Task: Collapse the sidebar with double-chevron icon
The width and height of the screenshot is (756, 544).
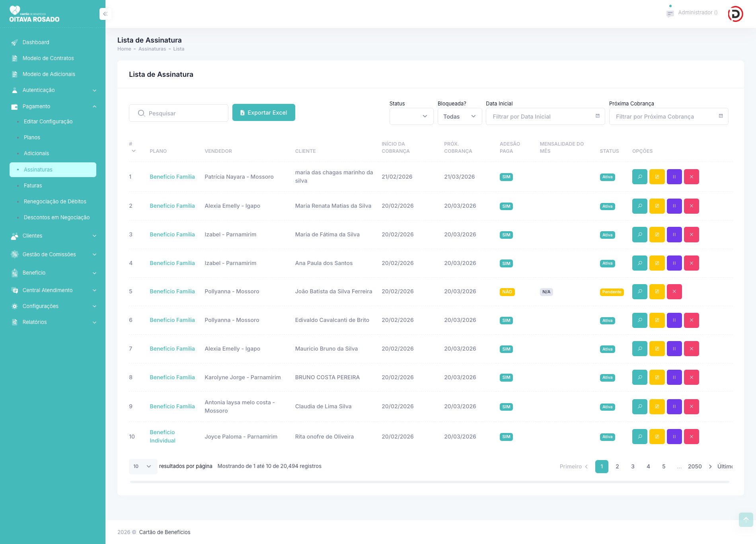Action: pyautogui.click(x=105, y=14)
